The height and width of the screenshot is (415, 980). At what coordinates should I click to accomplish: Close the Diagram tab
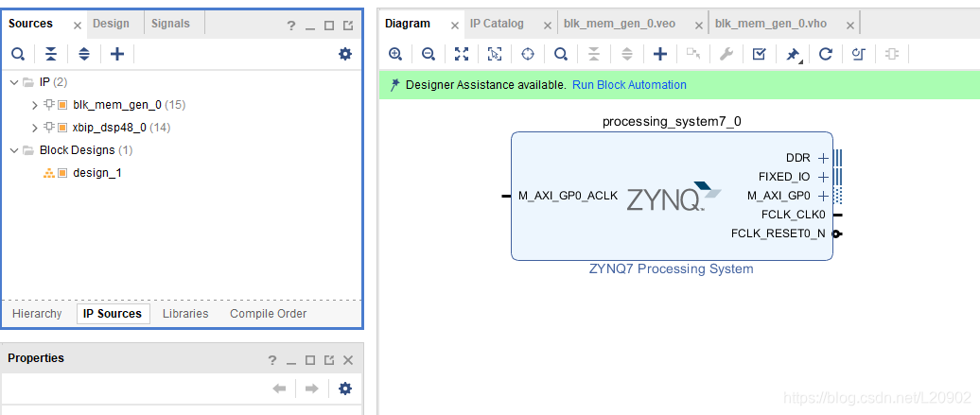(455, 26)
